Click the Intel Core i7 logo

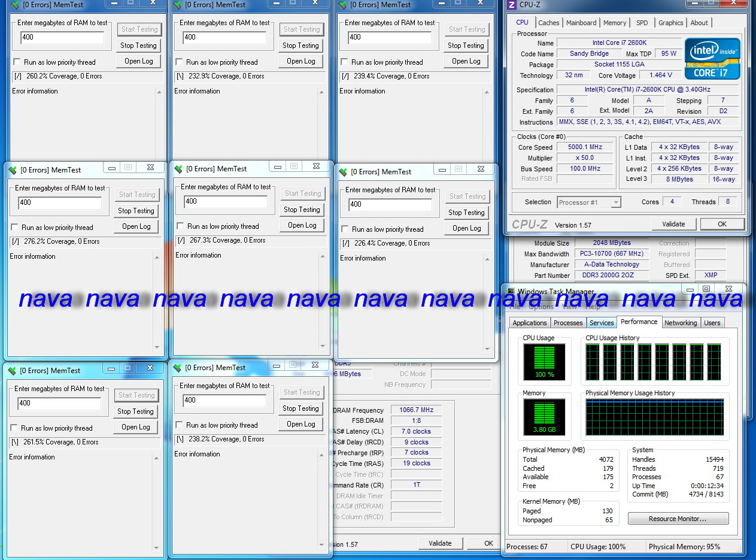click(x=712, y=59)
